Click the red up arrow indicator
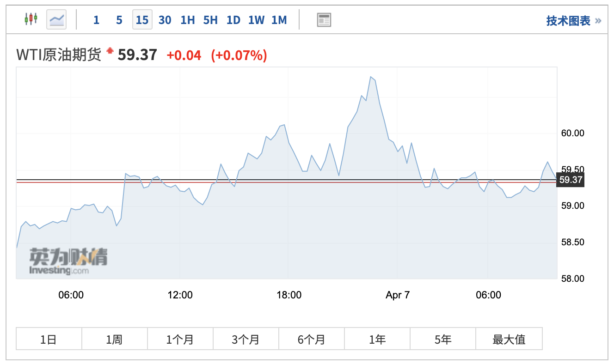Image resolution: width=614 pixels, height=364 pixels. coord(110,51)
